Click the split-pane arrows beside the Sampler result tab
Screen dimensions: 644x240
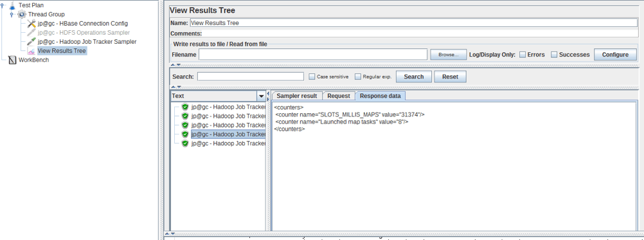pos(268,96)
